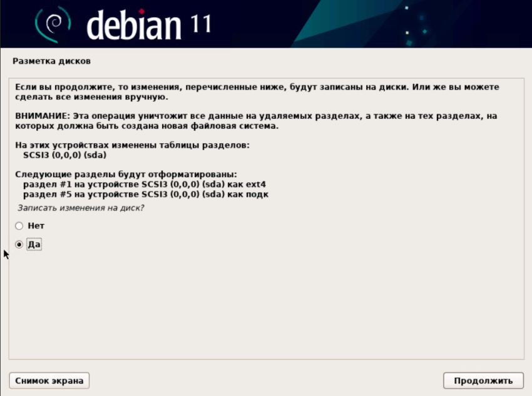This screenshot has height=396, width=532.
Task: Click the partition #1 ext4 line
Action: point(145,185)
